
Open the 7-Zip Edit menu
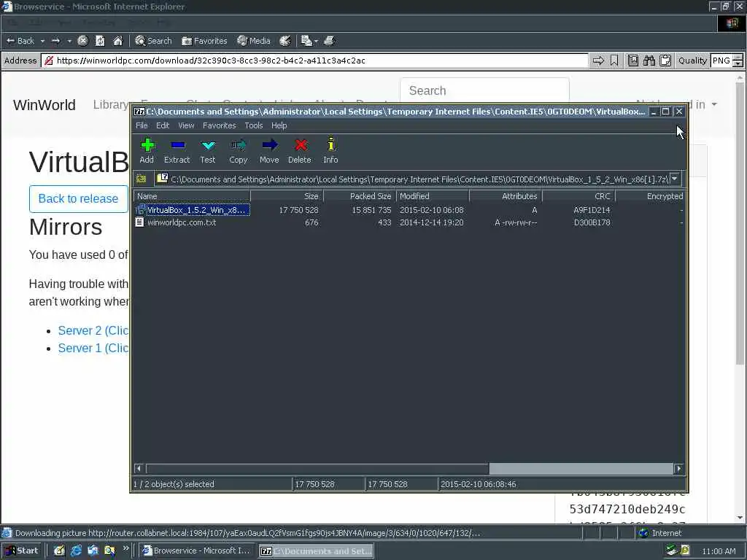tap(163, 125)
